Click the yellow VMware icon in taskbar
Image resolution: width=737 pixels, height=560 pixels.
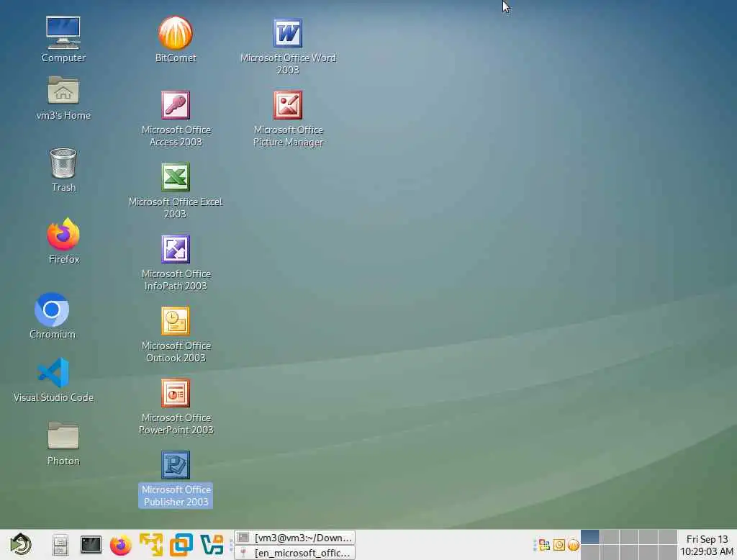pos(151,545)
